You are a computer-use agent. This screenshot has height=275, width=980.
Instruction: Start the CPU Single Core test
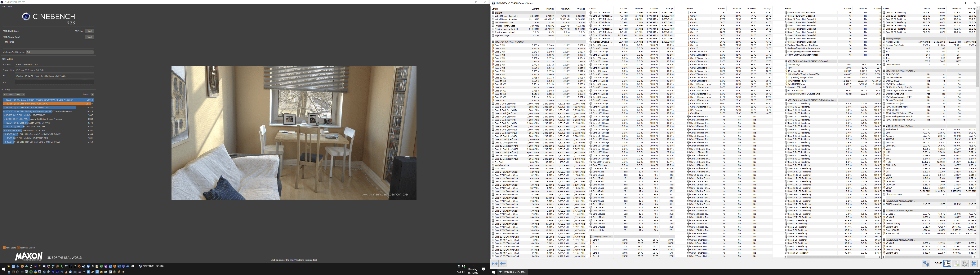click(89, 37)
